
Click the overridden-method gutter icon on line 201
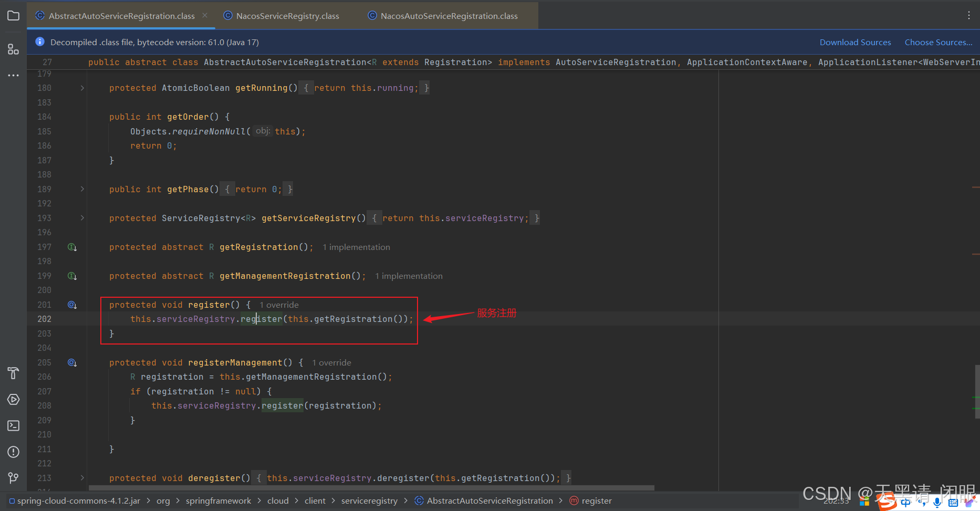pos(72,305)
